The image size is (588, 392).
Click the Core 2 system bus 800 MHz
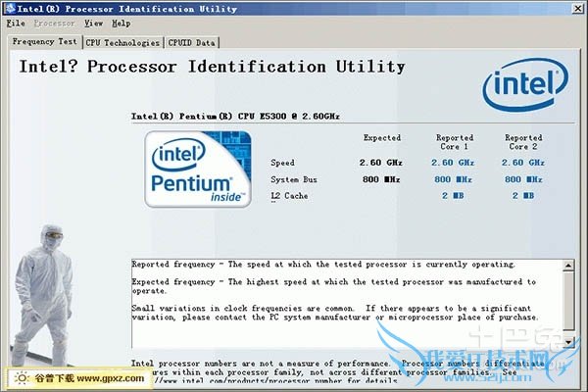[523, 179]
